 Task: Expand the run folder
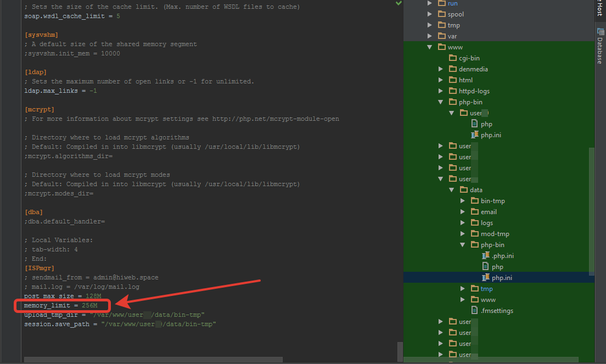(430, 3)
